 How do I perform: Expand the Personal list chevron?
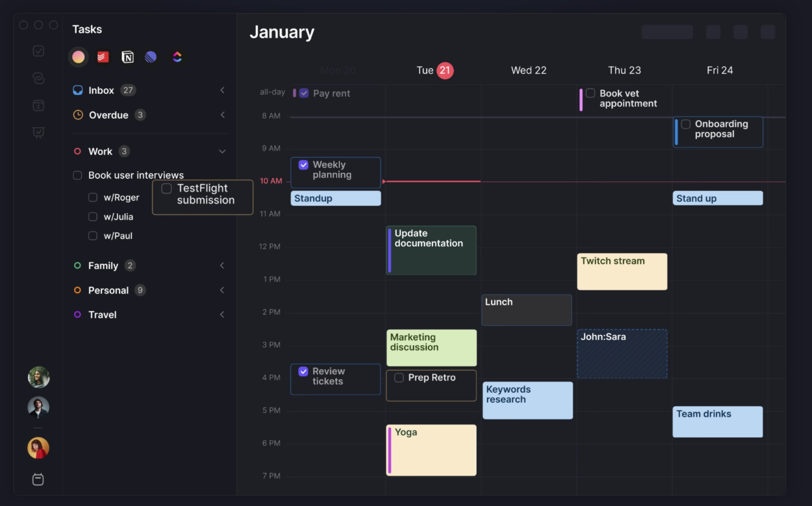222,290
